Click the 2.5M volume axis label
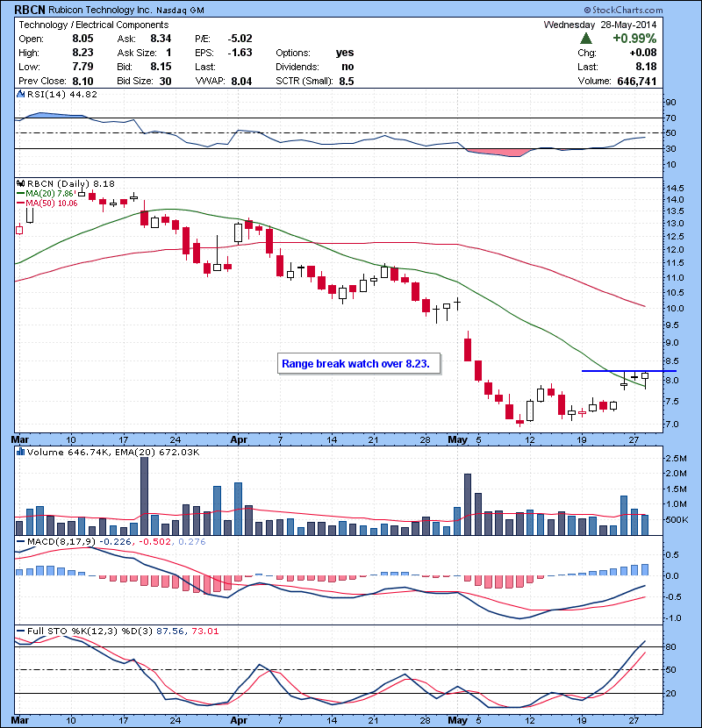The image size is (702, 728). (676, 458)
